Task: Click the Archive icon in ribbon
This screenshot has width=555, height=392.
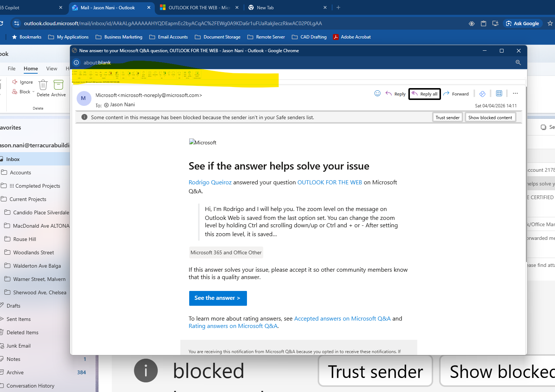Action: (x=58, y=85)
